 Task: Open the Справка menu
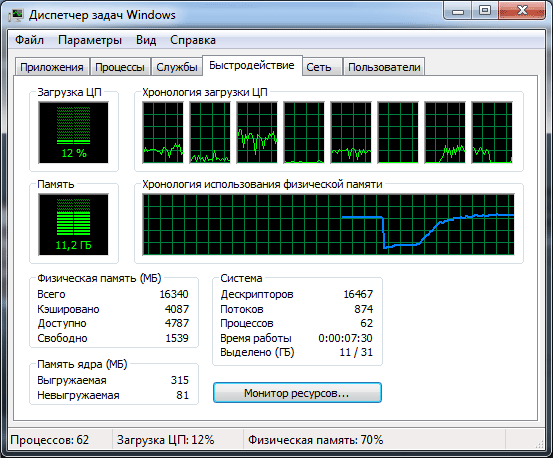pos(193,40)
